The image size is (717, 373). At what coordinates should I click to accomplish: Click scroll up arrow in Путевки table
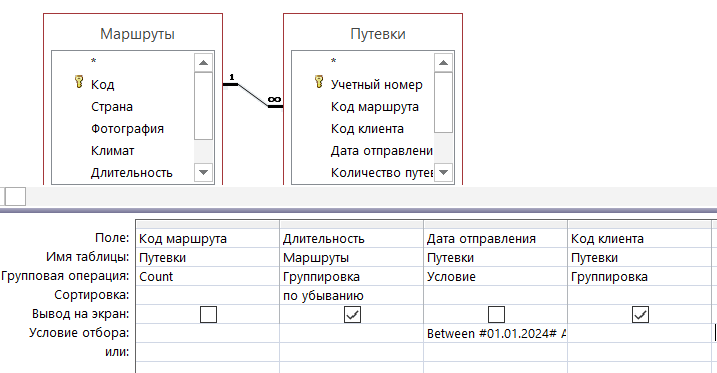[x=443, y=63]
